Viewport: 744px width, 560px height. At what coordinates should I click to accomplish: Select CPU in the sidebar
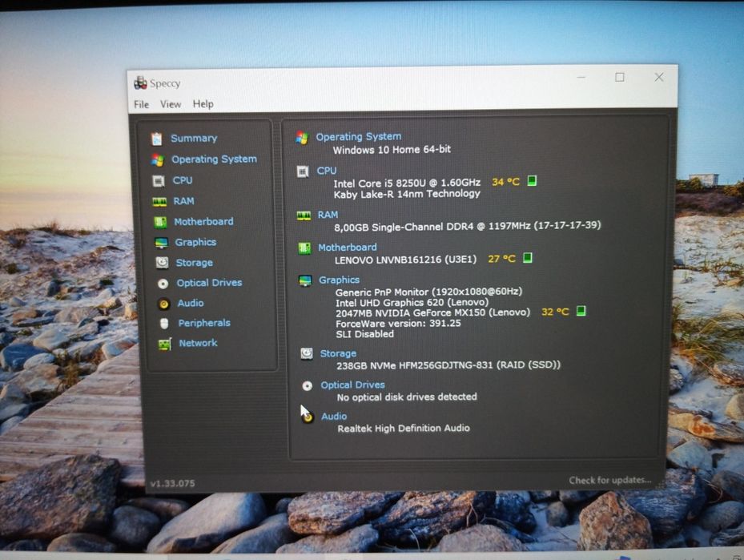pos(183,180)
